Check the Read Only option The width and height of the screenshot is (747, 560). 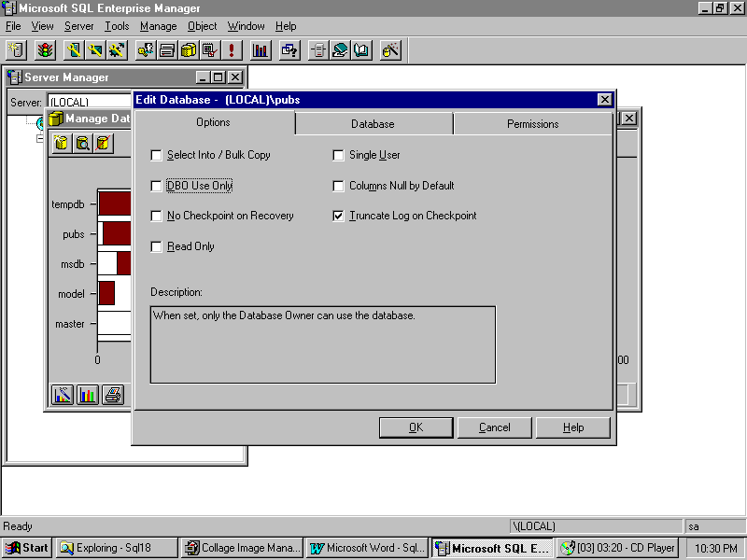pos(157,247)
